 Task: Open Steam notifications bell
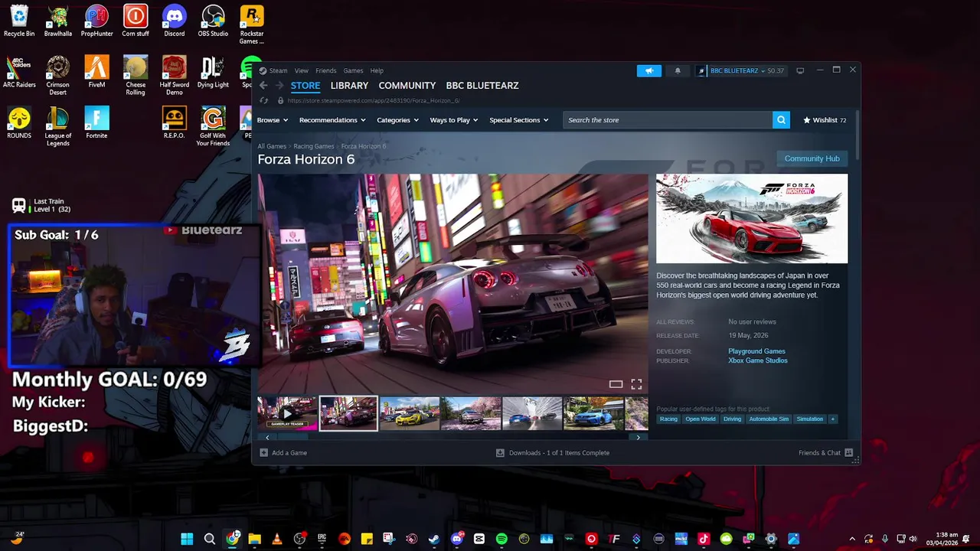tap(678, 70)
